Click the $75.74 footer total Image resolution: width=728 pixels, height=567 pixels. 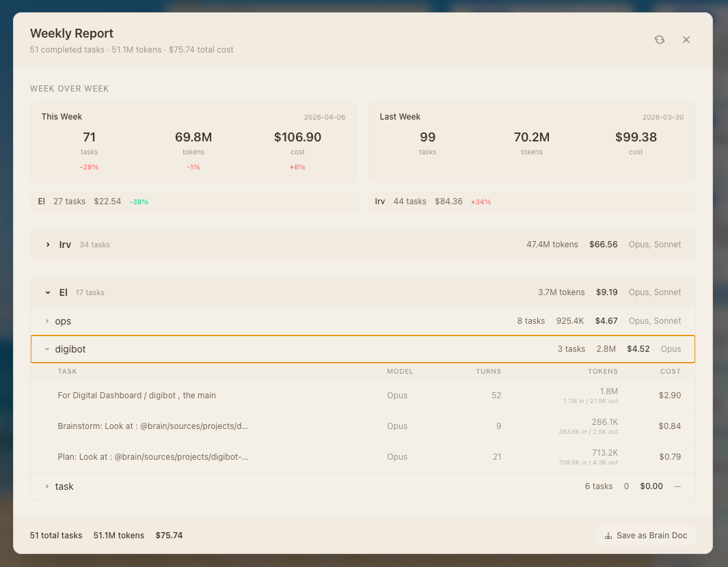(169, 536)
